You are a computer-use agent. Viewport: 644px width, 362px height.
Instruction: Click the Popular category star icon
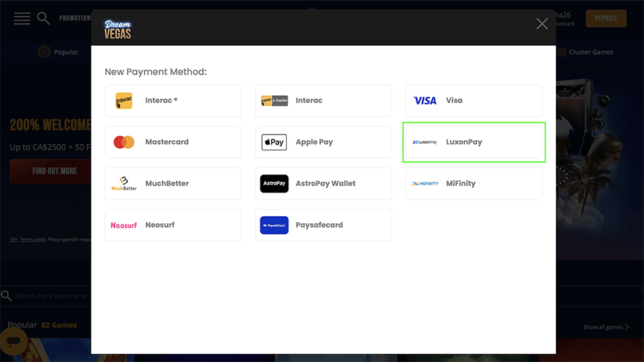click(44, 52)
